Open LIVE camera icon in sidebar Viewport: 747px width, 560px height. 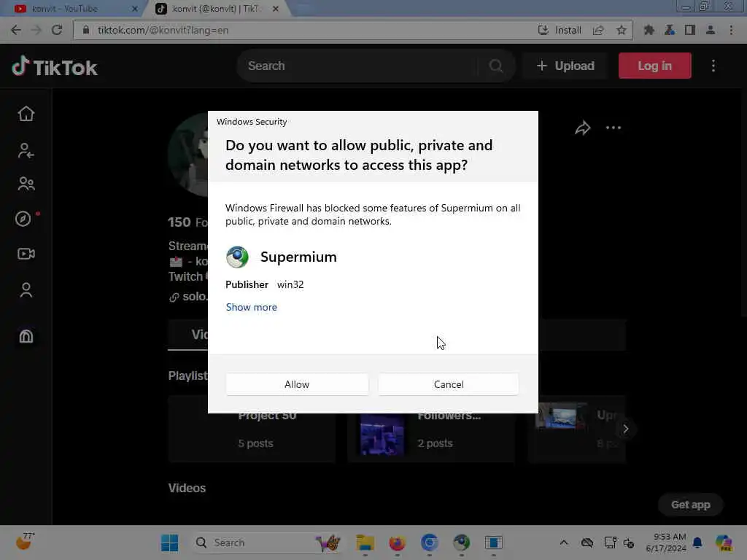(x=26, y=254)
